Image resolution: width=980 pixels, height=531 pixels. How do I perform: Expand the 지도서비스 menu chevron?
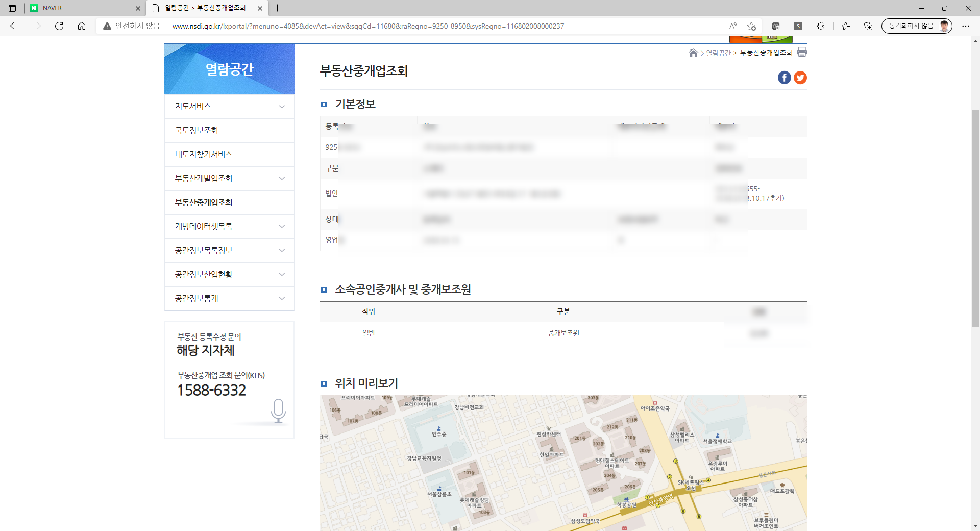pos(282,107)
